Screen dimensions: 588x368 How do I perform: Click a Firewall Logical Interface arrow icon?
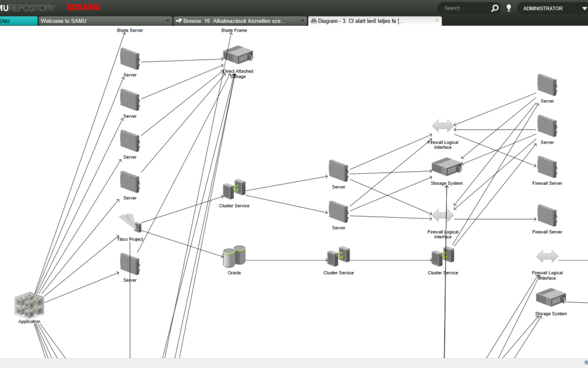[443, 125]
